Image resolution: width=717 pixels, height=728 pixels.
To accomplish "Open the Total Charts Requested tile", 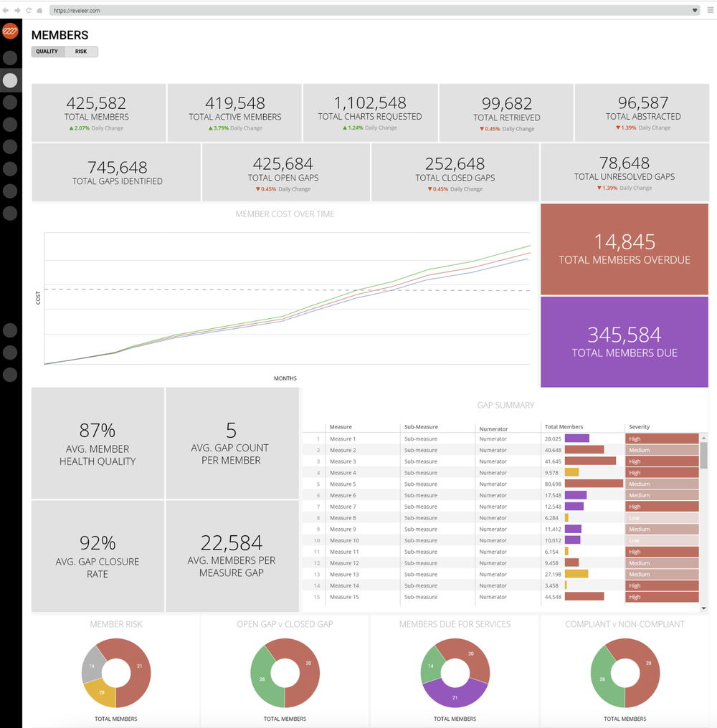I will 371,112.
